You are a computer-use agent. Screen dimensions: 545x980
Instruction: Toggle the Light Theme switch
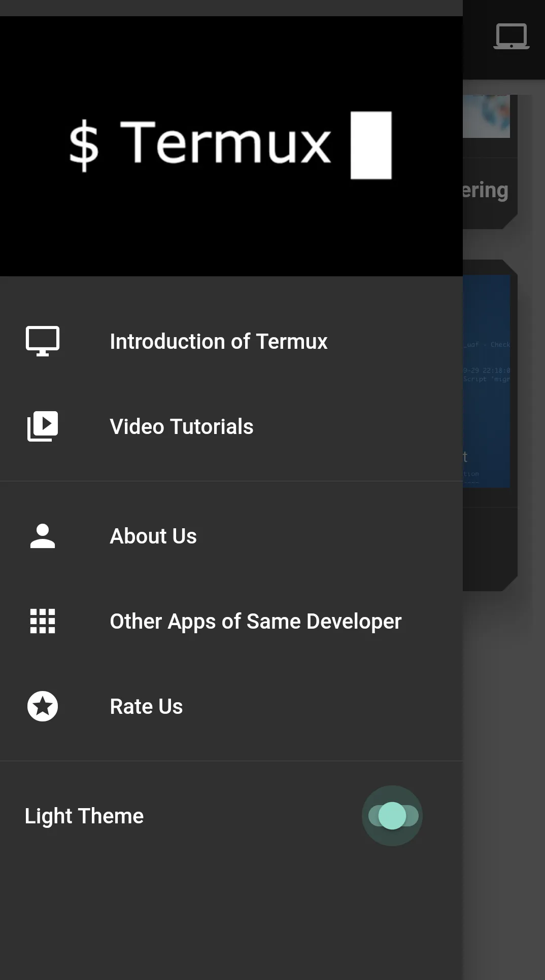point(393,816)
